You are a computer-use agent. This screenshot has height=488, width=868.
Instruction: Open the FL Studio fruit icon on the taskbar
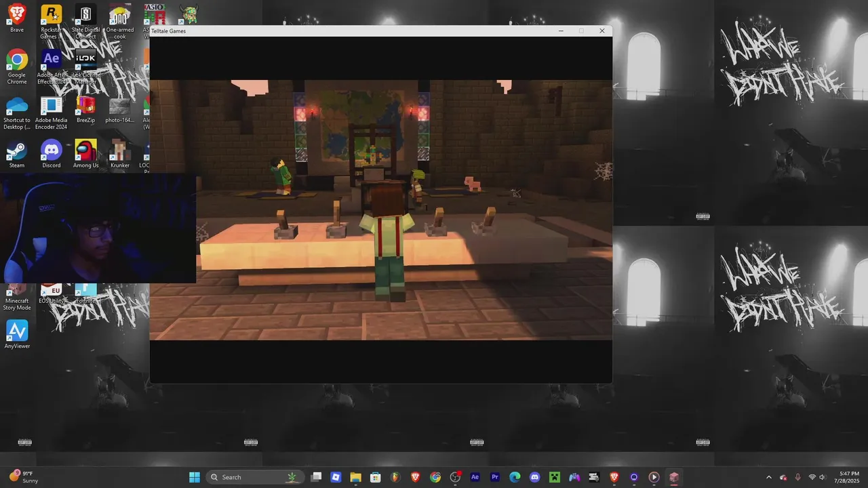(395, 477)
